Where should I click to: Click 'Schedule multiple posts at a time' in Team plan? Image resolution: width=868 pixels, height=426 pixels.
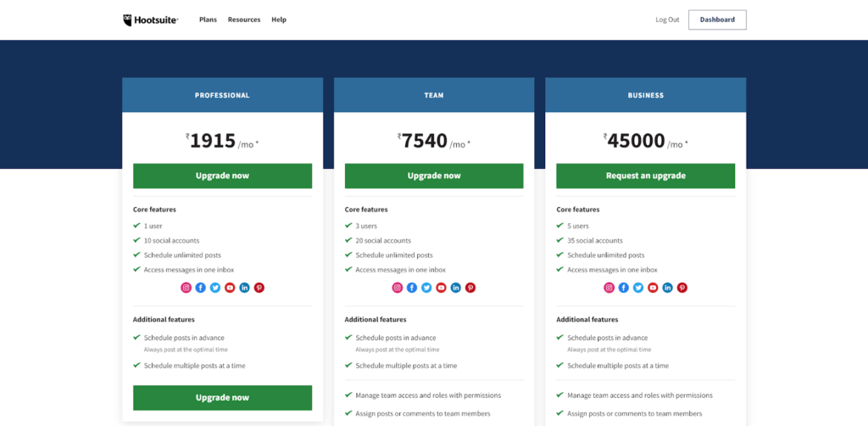click(406, 366)
